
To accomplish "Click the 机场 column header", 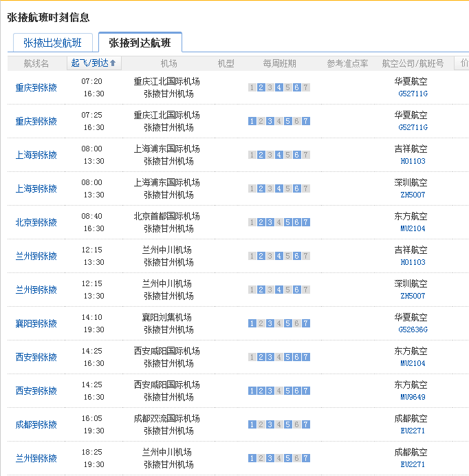I will 168,63.
